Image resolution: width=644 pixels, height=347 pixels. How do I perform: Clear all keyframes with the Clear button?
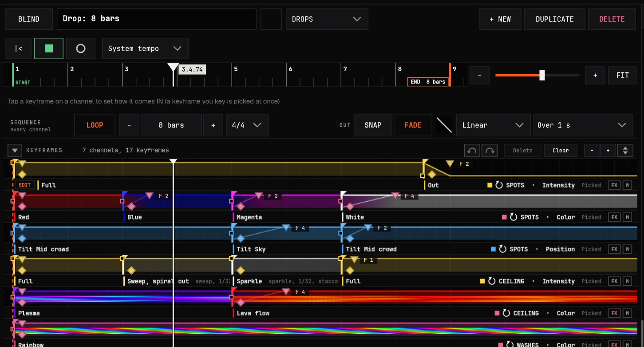click(x=561, y=150)
